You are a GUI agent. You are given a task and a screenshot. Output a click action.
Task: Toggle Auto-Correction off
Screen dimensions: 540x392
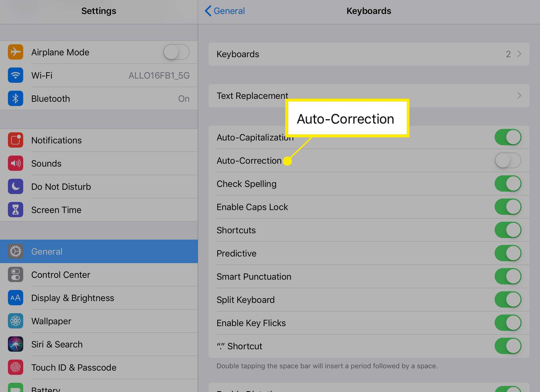tap(507, 160)
